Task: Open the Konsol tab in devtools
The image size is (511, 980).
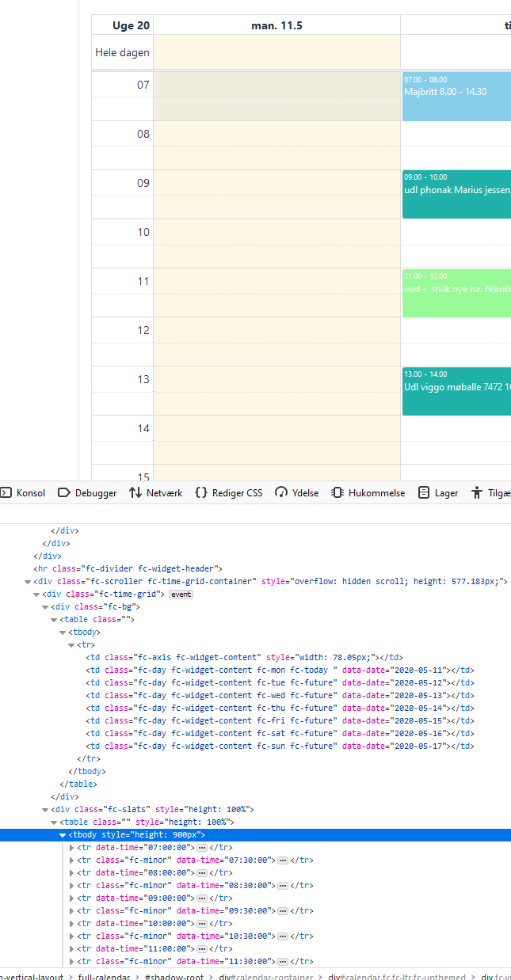Action: pyautogui.click(x=24, y=492)
